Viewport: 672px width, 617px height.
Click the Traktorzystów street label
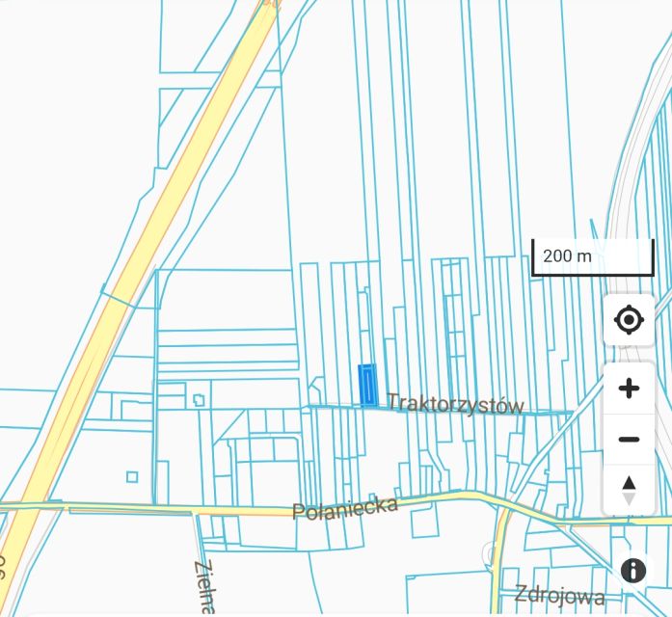click(x=455, y=404)
